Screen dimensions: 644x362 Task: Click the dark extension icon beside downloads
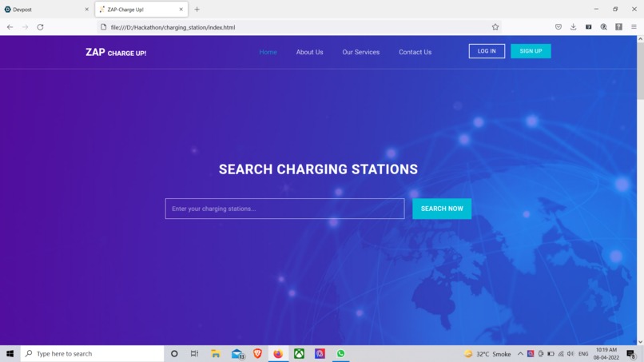click(589, 26)
